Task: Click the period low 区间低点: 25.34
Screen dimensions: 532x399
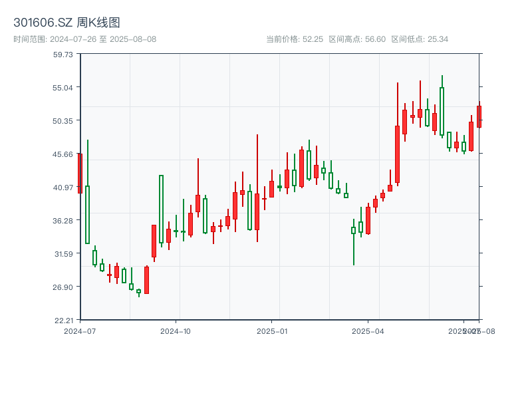Action: point(420,39)
